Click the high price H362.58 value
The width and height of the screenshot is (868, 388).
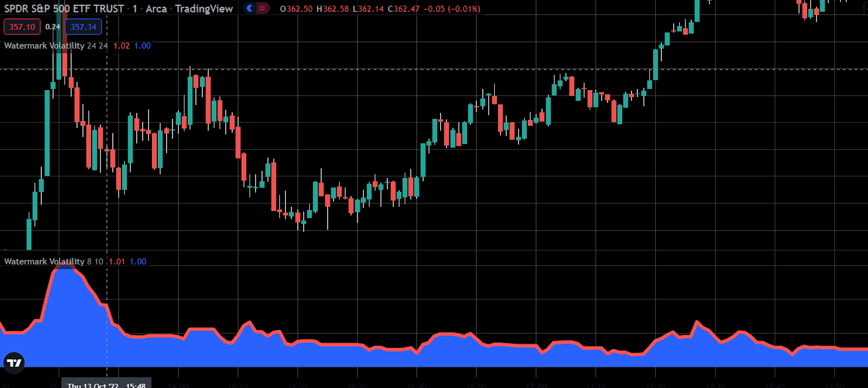pos(333,9)
